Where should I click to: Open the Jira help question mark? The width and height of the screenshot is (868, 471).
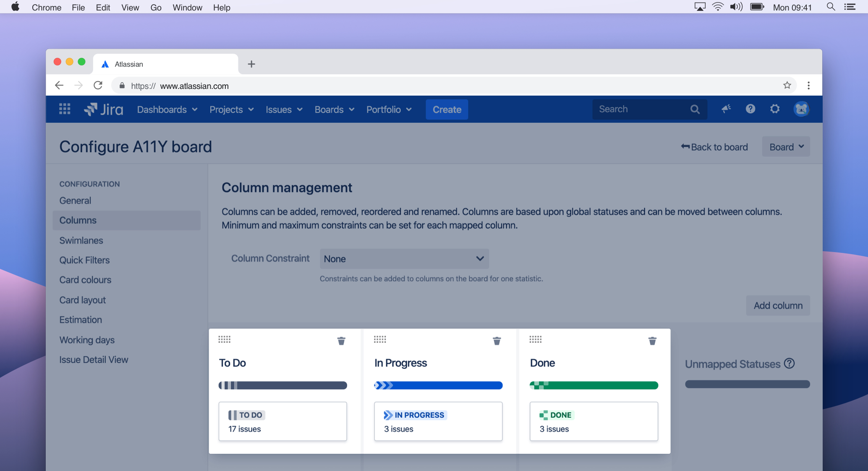(750, 109)
